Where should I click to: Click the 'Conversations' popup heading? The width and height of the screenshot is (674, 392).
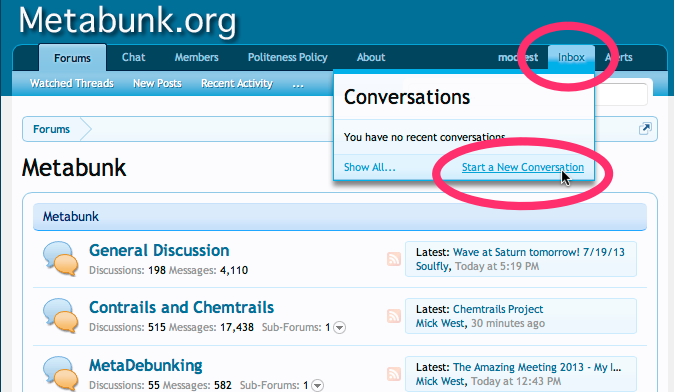tap(407, 97)
